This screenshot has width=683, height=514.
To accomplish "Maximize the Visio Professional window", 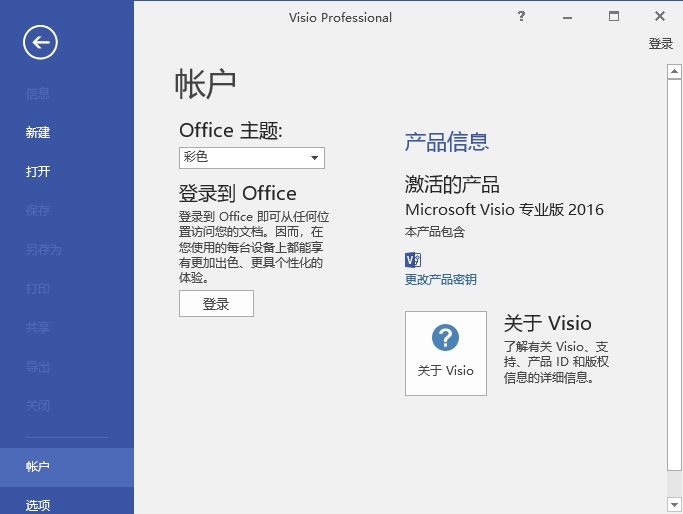I will click(614, 17).
